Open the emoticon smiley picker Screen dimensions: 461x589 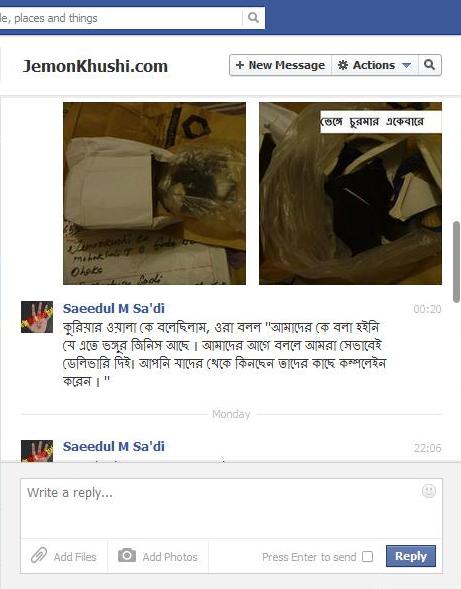(429, 491)
